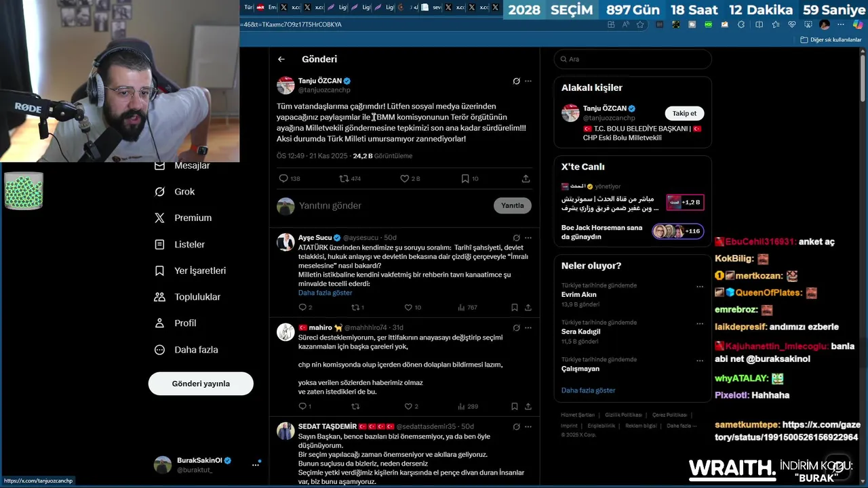This screenshot has width=868, height=488.
Task: Click the 24,2 B Görüntüleme view count
Action: (382, 156)
